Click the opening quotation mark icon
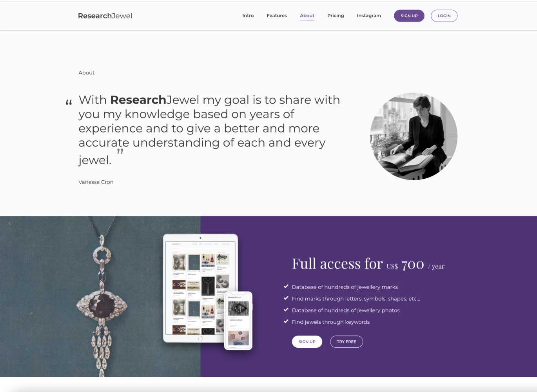Image resolution: width=537 pixels, height=392 pixels. coord(69,103)
